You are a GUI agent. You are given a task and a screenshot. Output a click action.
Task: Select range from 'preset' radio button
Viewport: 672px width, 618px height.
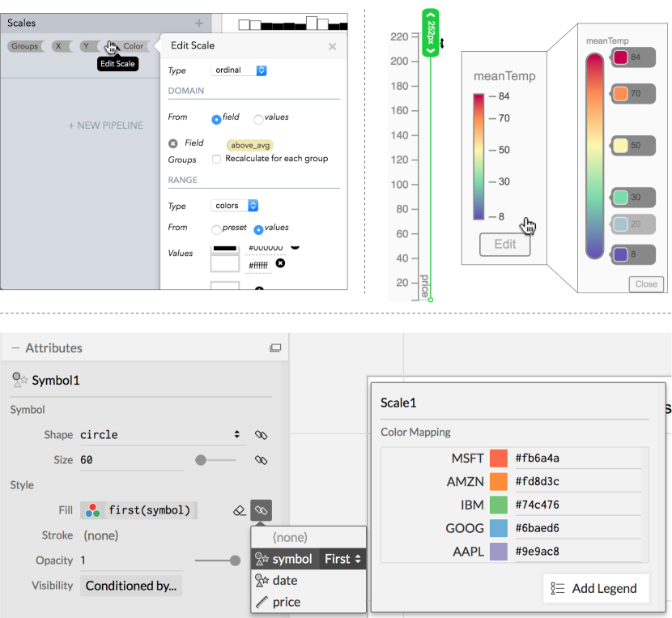click(216, 229)
